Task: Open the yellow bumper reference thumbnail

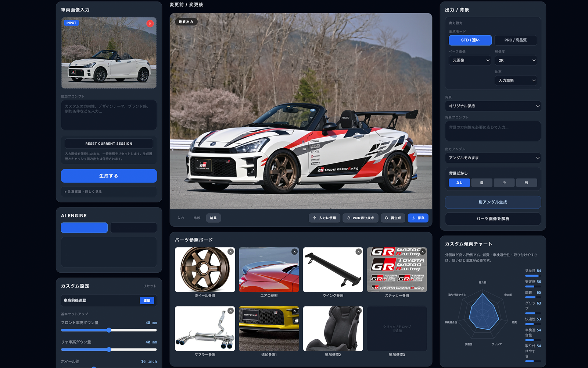Action: pos(269,329)
